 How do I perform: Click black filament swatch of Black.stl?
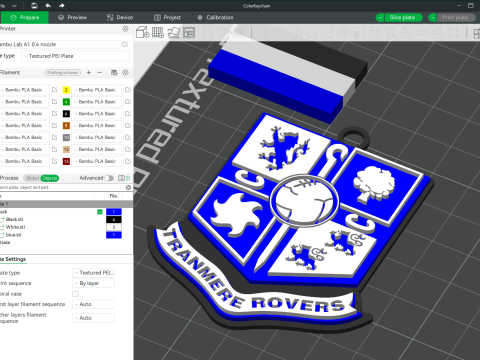tap(114, 219)
